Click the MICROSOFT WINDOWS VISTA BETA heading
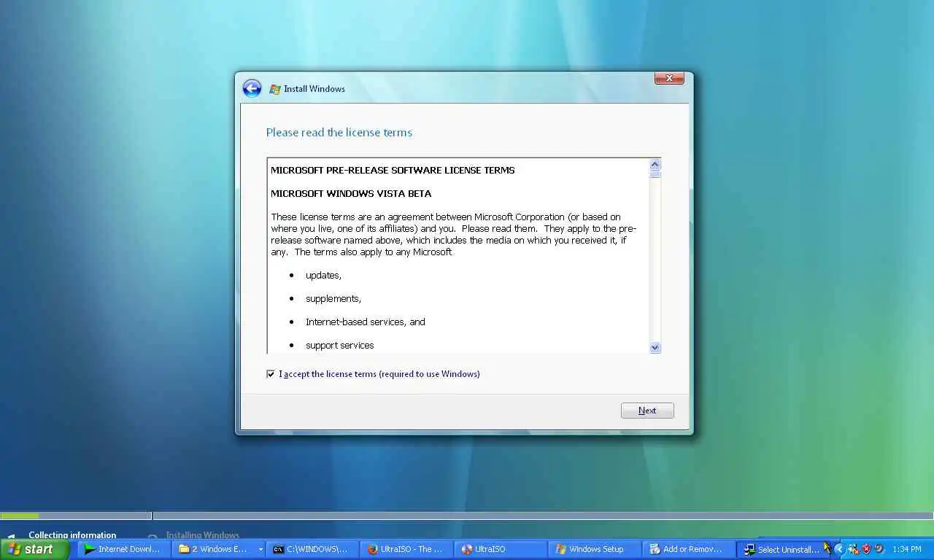The image size is (934, 560). (351, 193)
